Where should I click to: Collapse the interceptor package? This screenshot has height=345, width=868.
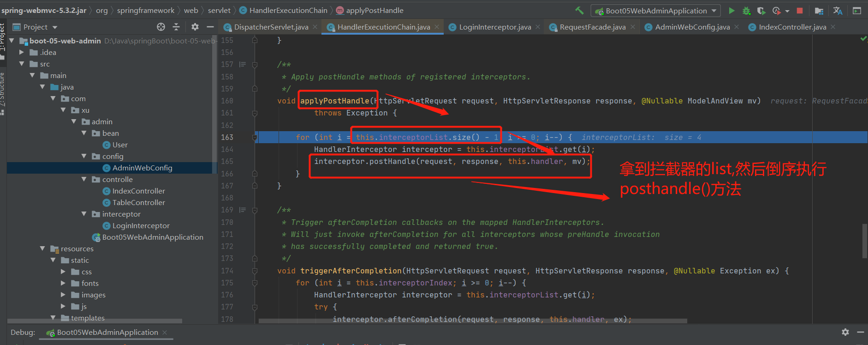click(84, 214)
